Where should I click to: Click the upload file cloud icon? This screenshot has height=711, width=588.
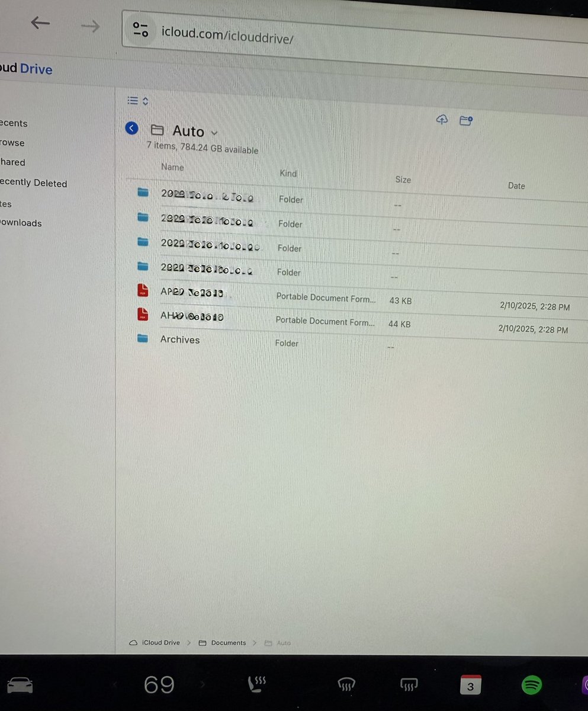coord(442,120)
